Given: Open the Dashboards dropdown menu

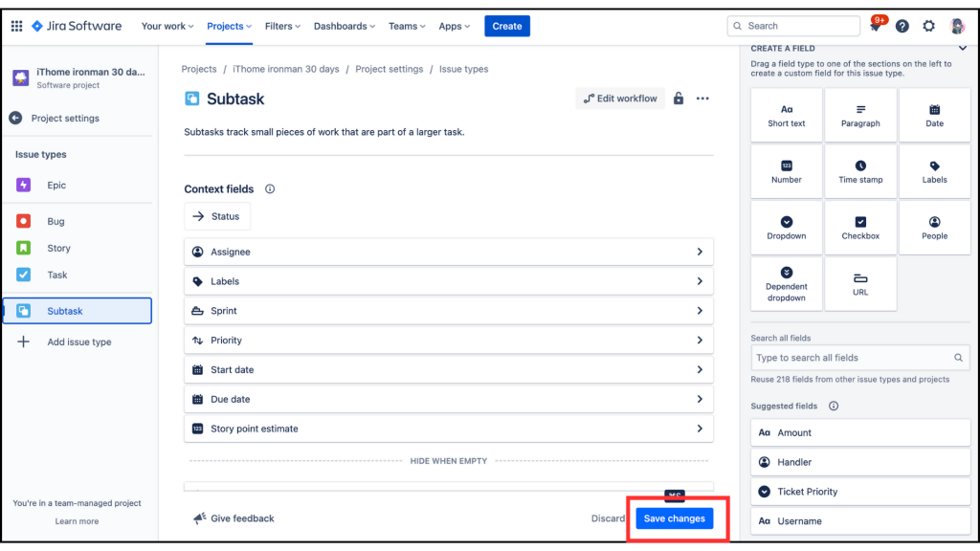Looking at the screenshot, I should [345, 26].
